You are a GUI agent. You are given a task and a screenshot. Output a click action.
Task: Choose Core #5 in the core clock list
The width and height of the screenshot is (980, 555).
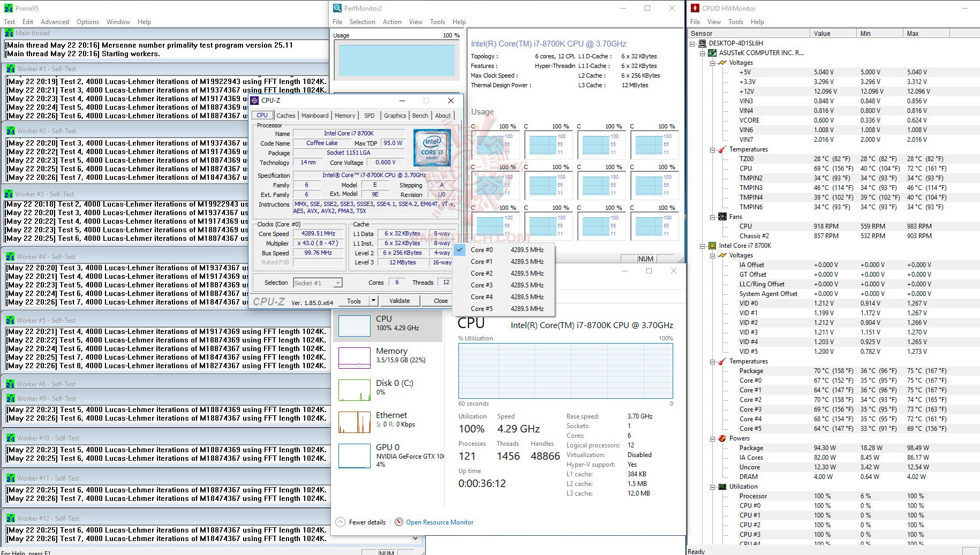[x=503, y=309]
